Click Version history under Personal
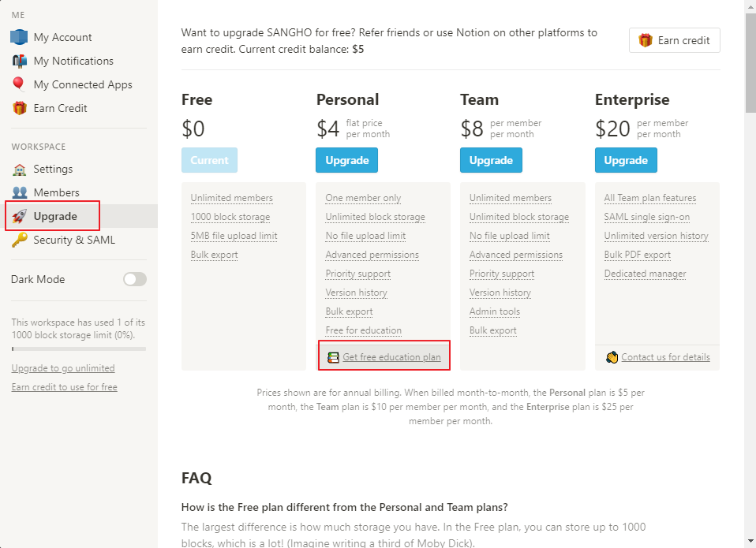The width and height of the screenshot is (756, 548). (x=357, y=293)
